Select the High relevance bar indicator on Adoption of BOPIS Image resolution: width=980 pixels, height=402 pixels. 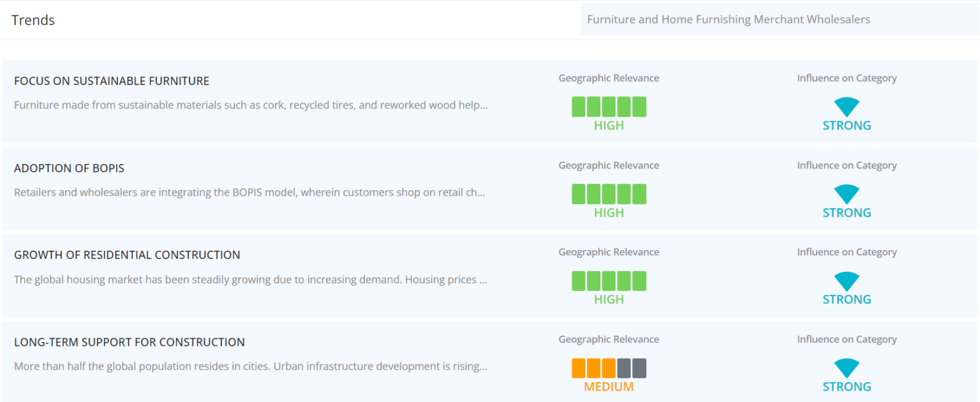pyautogui.click(x=609, y=193)
